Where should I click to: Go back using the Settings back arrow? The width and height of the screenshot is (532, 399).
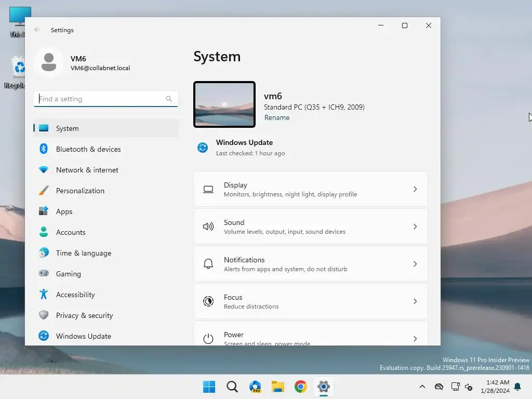point(37,30)
